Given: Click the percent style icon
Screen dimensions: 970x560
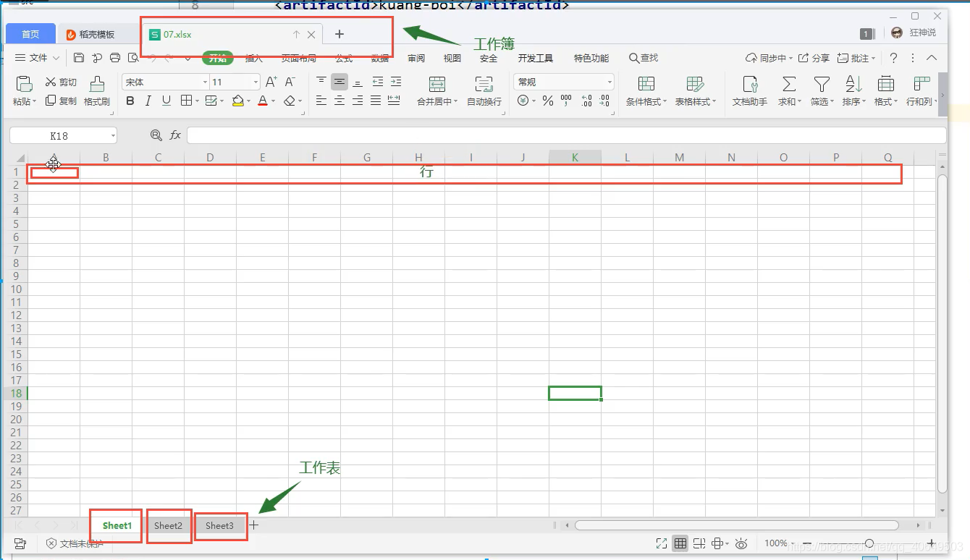Looking at the screenshot, I should (x=548, y=101).
